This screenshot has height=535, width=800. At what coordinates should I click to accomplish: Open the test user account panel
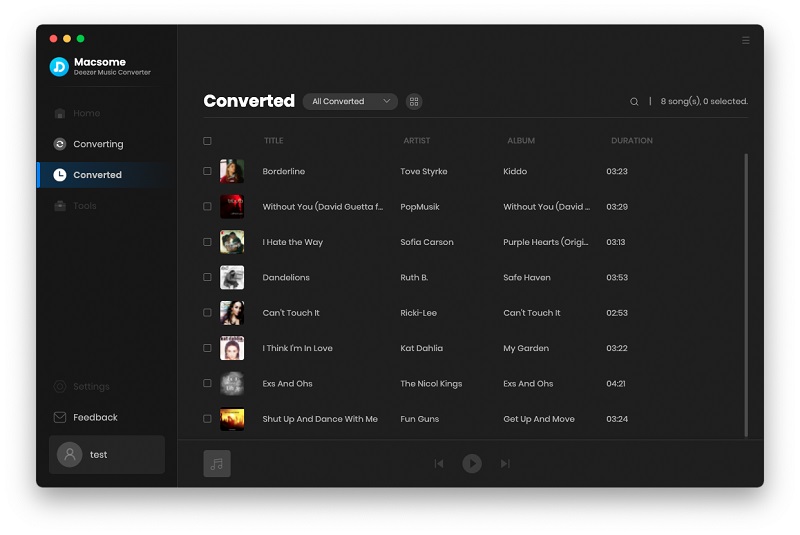(107, 454)
